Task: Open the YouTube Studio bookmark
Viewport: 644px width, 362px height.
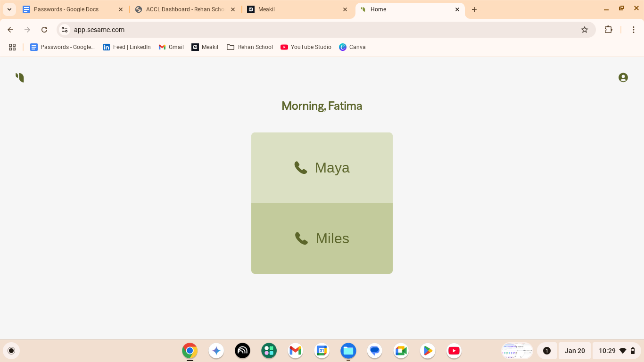Action: pos(305,47)
